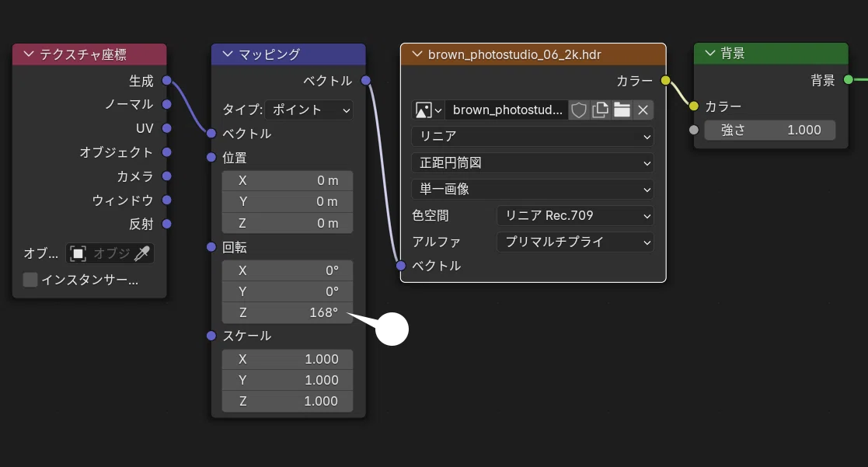
Task: Click the brown_photostud... image name field
Action: [x=507, y=110]
